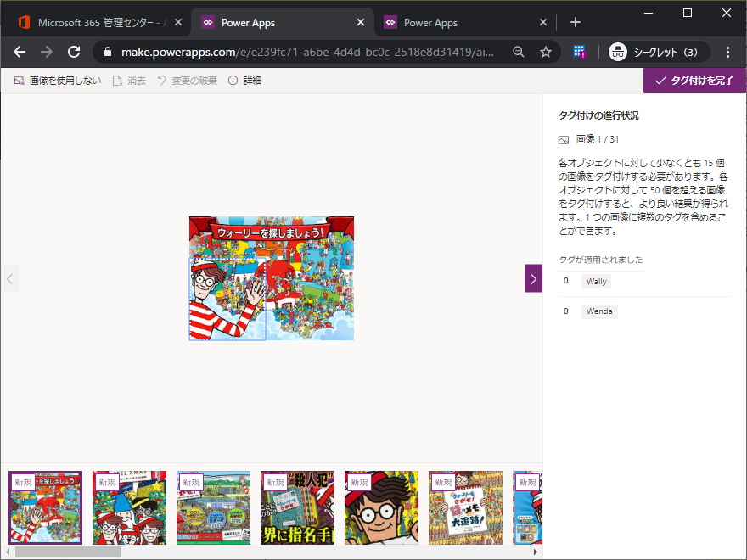The image size is (747, 560).
Task: Minimize the browser window
Action: (649, 13)
